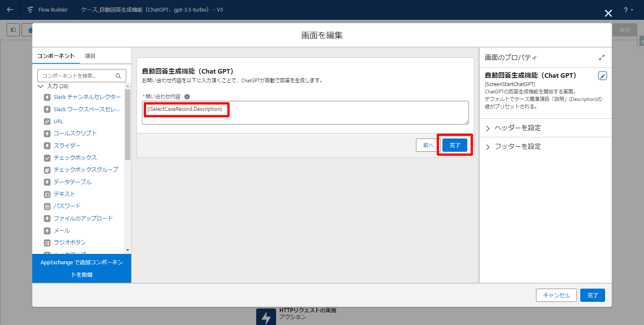Click the Flow Builder logo icon

(x=30, y=10)
